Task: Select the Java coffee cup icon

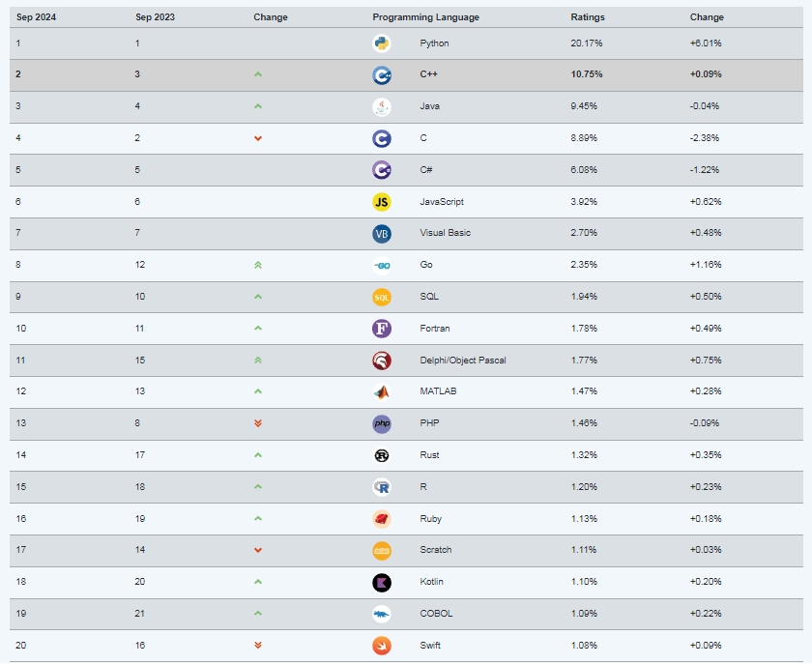Action: pyautogui.click(x=382, y=107)
